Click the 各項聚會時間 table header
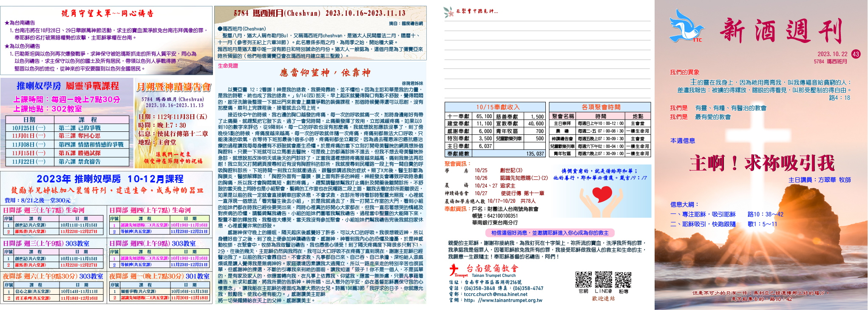Image resolution: width=868 pixels, height=310 pixels. pyautogui.click(x=601, y=107)
